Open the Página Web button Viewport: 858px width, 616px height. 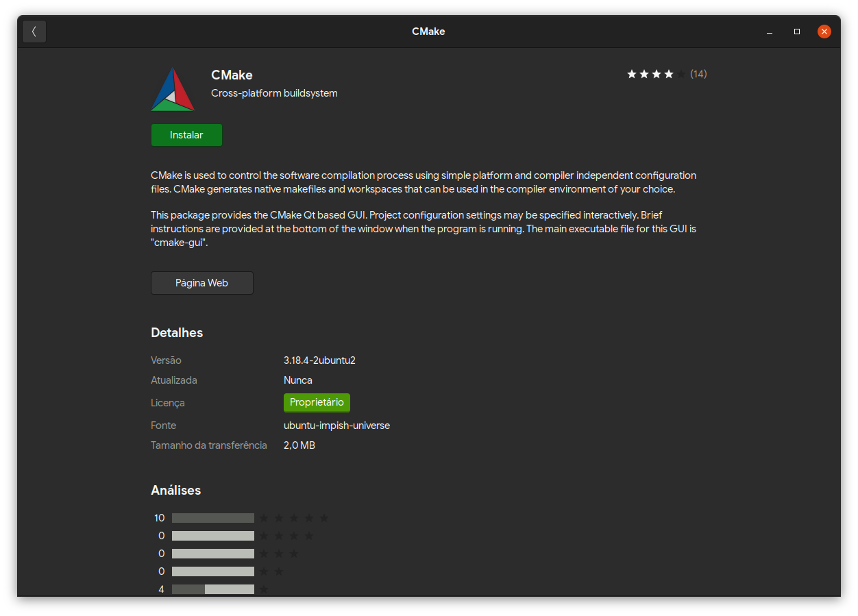point(201,283)
